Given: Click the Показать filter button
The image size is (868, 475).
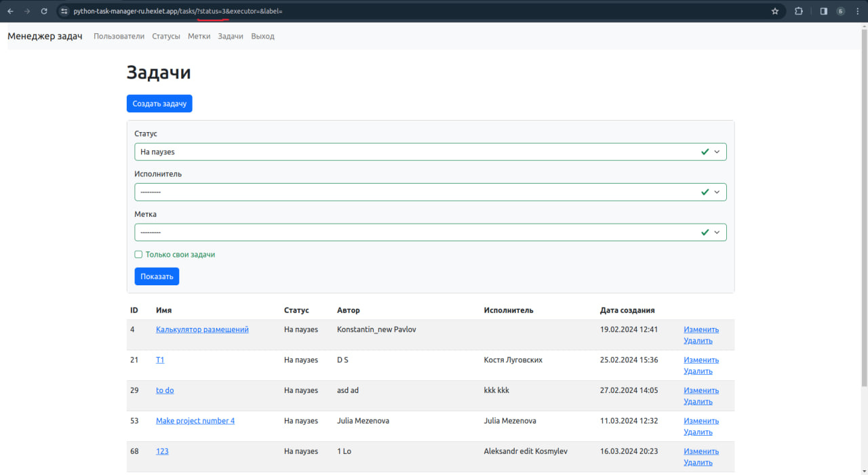Looking at the screenshot, I should coord(157,276).
